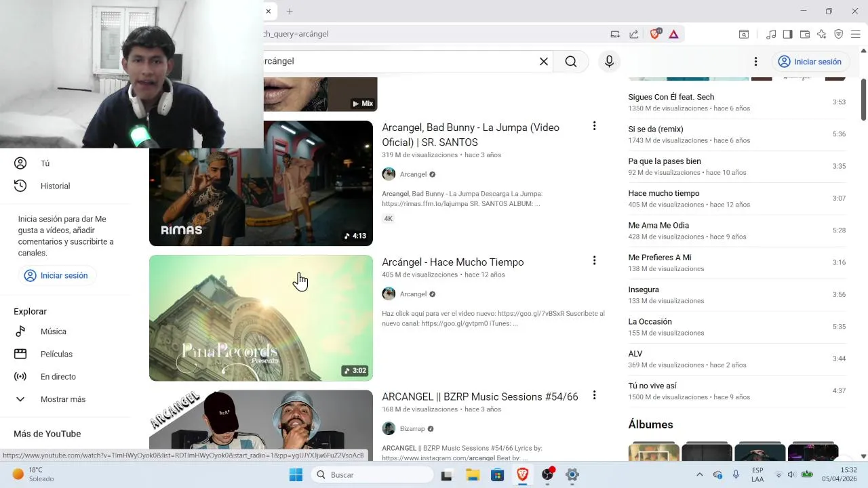The image size is (868, 488).
Task: Open La Jumpa video thumbnail
Action: coord(261,183)
